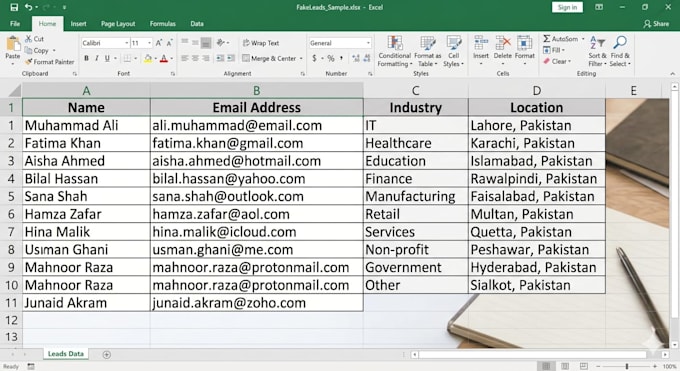This screenshot has height=371, width=680.
Task: Decrease the cell indent
Action: tap(220, 58)
